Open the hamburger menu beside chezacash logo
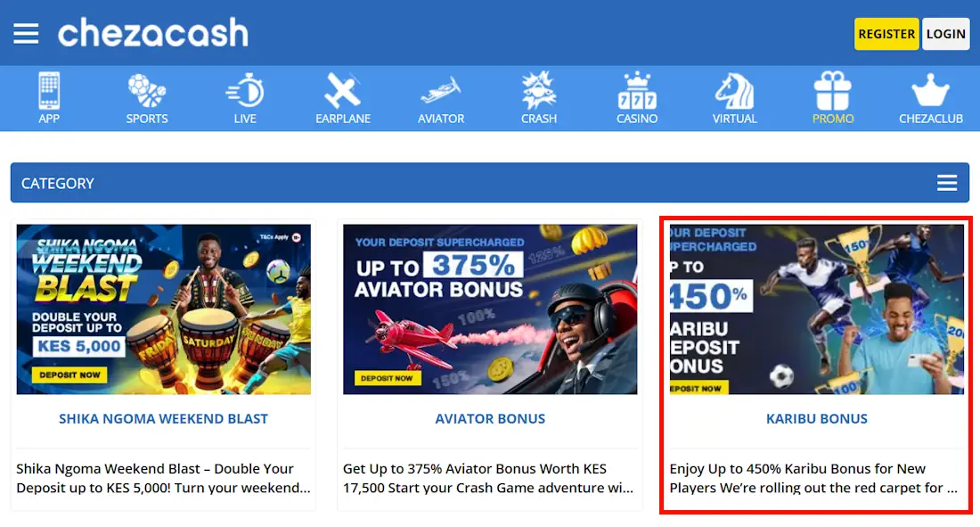Image resolution: width=980 pixels, height=527 pixels. (26, 33)
